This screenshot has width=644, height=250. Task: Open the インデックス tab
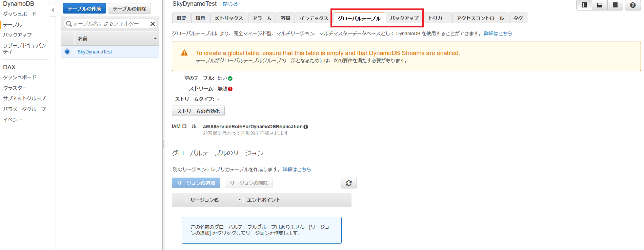[x=314, y=18]
